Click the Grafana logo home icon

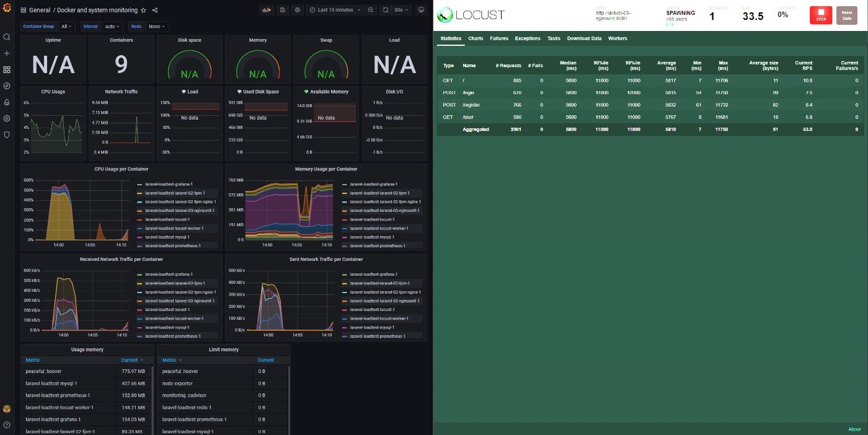point(7,9)
